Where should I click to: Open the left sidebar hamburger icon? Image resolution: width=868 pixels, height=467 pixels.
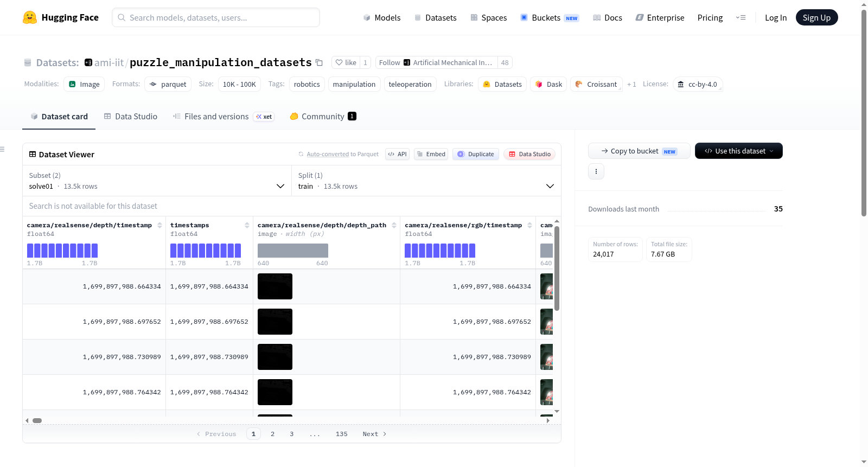click(2, 149)
